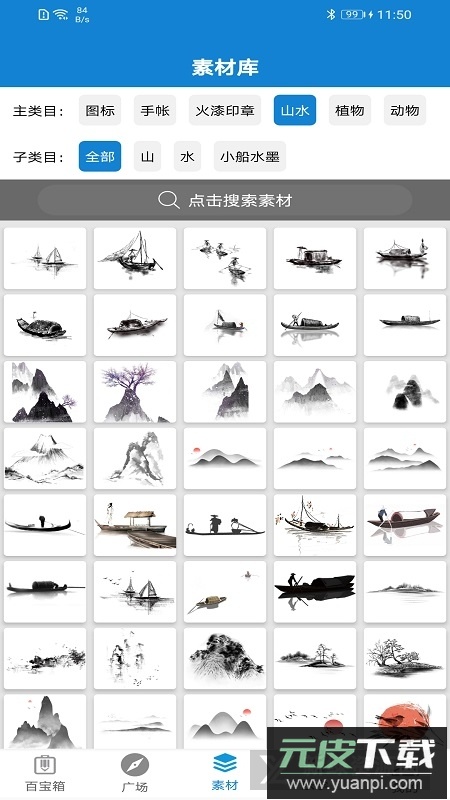Pick the bare tree on island thumbnail
450x800 pixels.
coord(405,659)
